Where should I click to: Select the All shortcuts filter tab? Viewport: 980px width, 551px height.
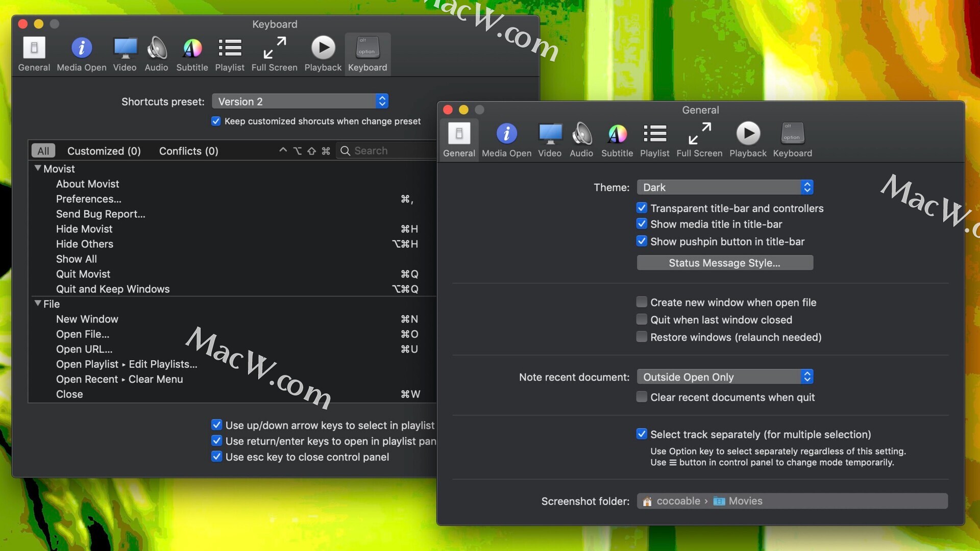coord(43,151)
